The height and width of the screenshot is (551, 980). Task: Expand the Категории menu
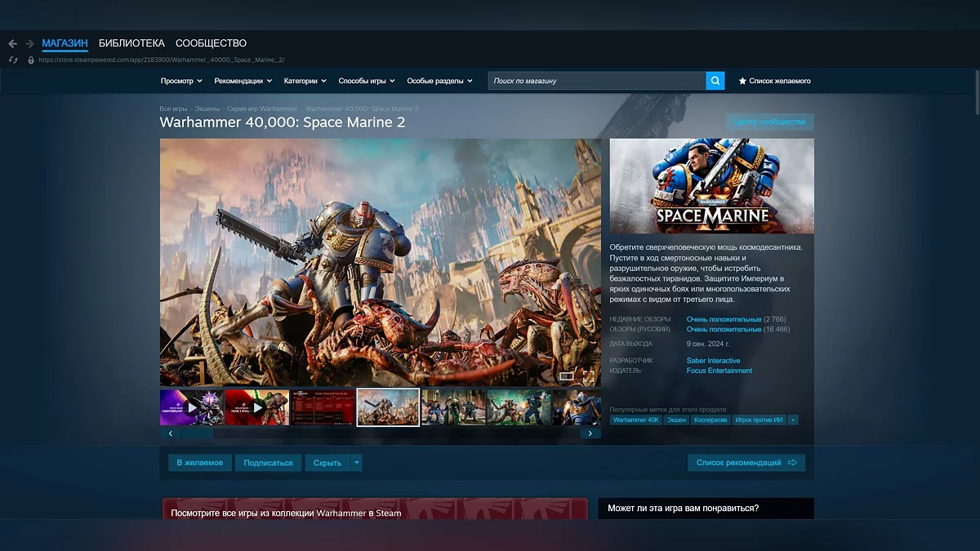click(305, 81)
